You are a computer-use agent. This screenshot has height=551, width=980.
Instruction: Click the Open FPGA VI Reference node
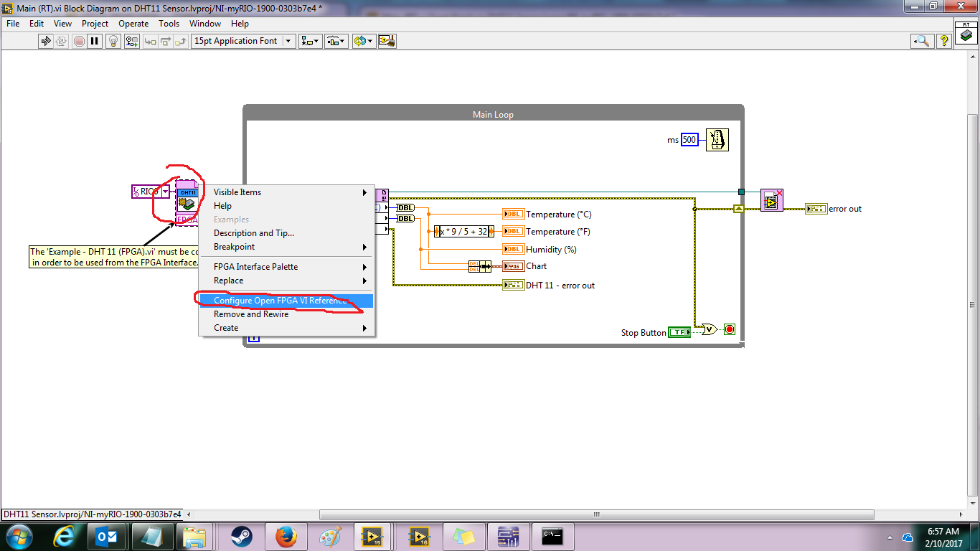187,203
